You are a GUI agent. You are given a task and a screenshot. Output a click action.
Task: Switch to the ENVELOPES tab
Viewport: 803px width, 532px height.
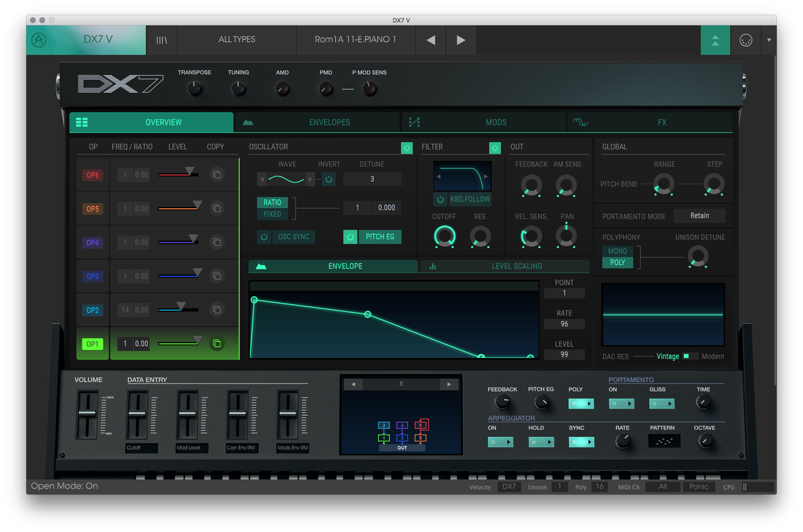(318, 122)
